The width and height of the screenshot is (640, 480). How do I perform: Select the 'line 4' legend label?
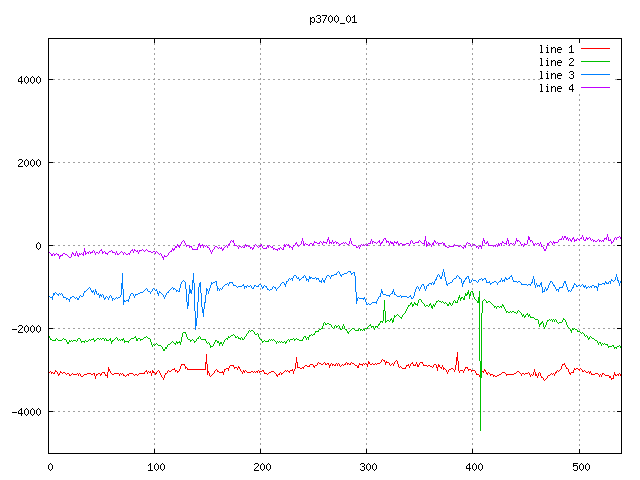(556, 89)
